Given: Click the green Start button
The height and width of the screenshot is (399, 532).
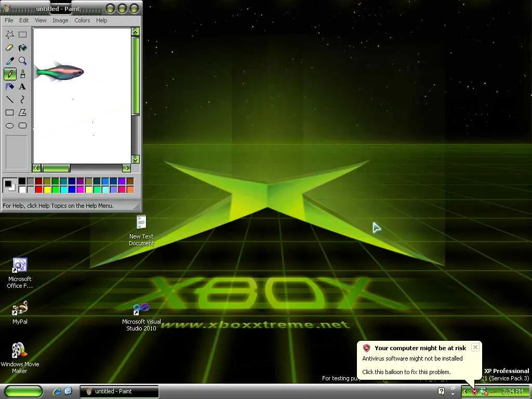Looking at the screenshot, I should click(23, 391).
